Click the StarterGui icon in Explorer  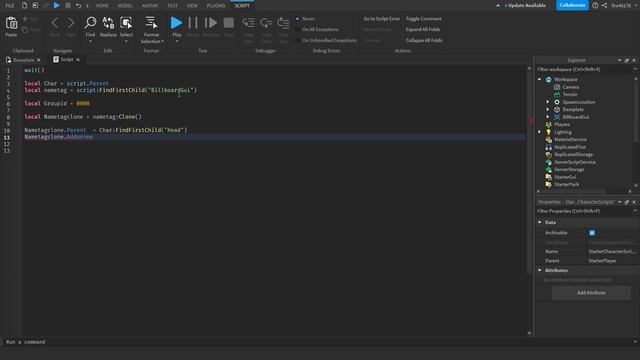[x=549, y=177]
